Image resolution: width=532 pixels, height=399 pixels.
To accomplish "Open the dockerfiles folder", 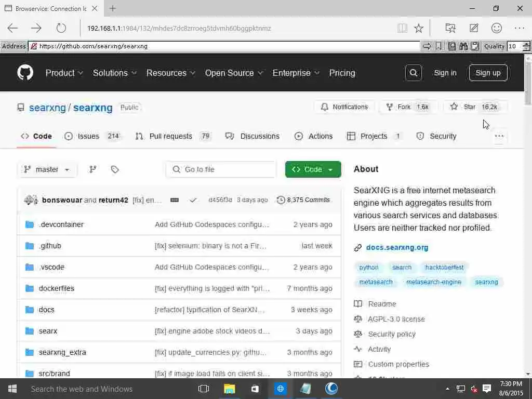I will coord(56,288).
